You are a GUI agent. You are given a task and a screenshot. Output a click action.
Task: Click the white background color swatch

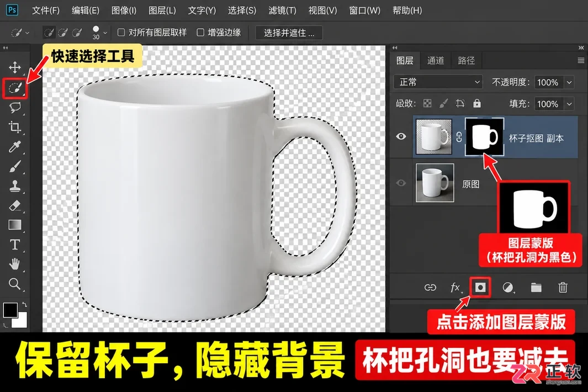point(22,322)
